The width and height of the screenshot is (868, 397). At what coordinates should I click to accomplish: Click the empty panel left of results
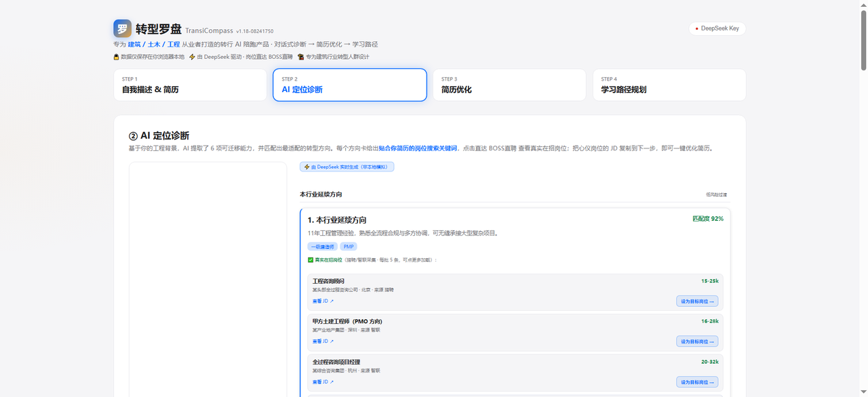pos(208,279)
